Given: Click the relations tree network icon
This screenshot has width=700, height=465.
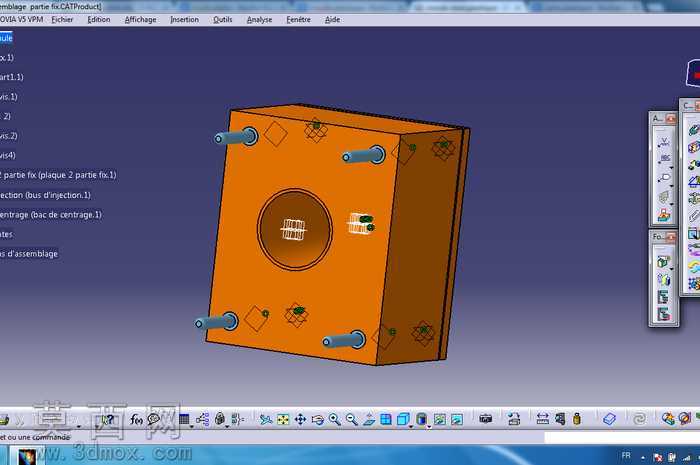Looking at the screenshot, I should click(x=203, y=419).
